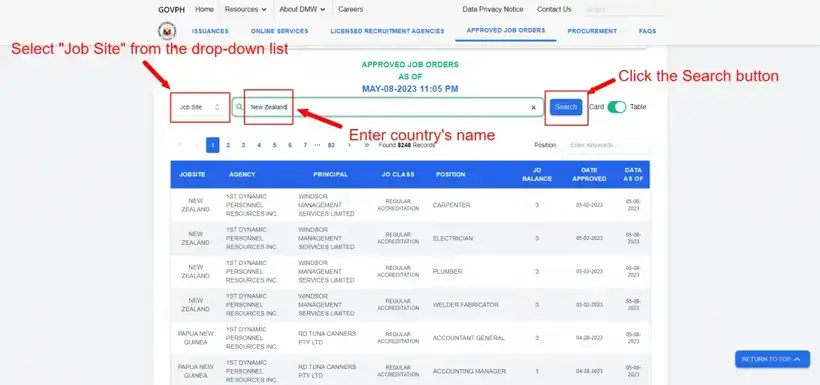
Task: Go to results page 4
Action: point(259,145)
